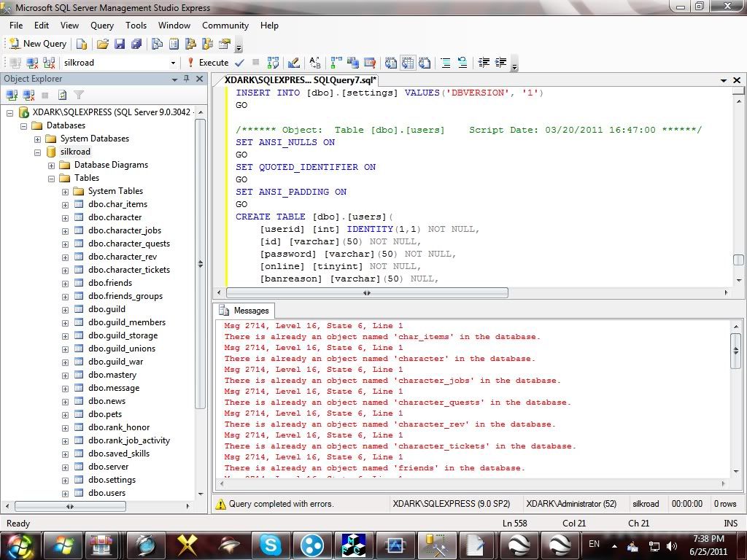Image resolution: width=747 pixels, height=560 pixels.
Task: Click the query editor horizontal scrollbar thumb
Action: point(367,293)
